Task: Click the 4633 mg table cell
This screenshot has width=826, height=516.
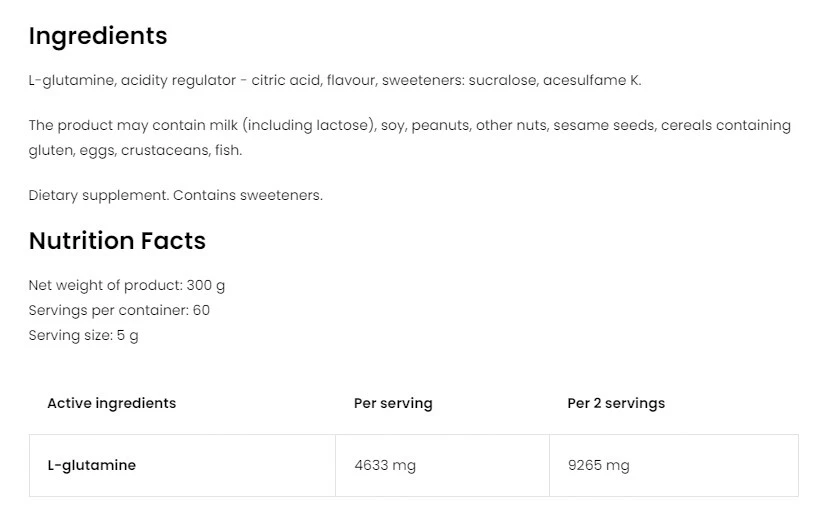Action: [385, 465]
